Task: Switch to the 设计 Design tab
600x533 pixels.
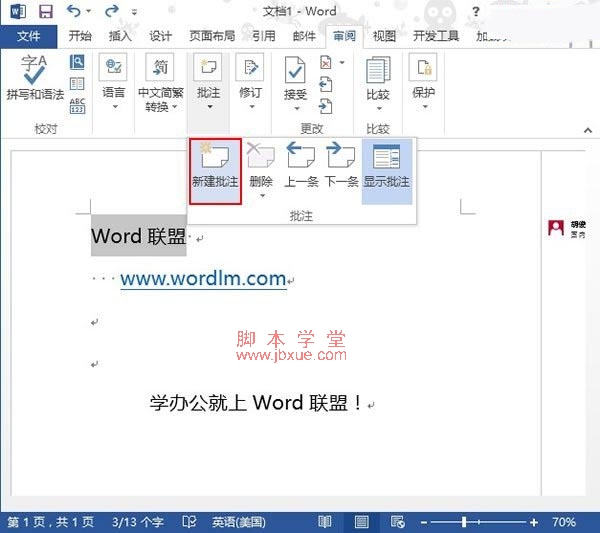Action: tap(160, 36)
